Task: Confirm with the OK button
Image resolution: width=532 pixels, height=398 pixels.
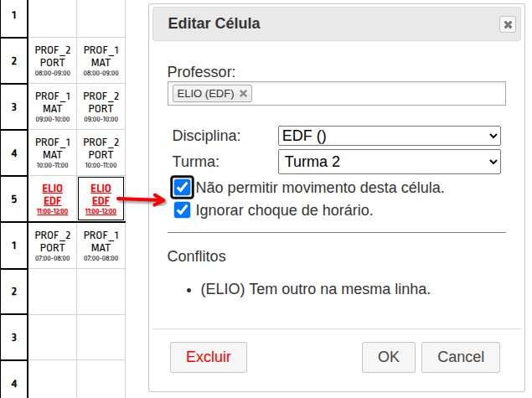Action: [x=388, y=357]
